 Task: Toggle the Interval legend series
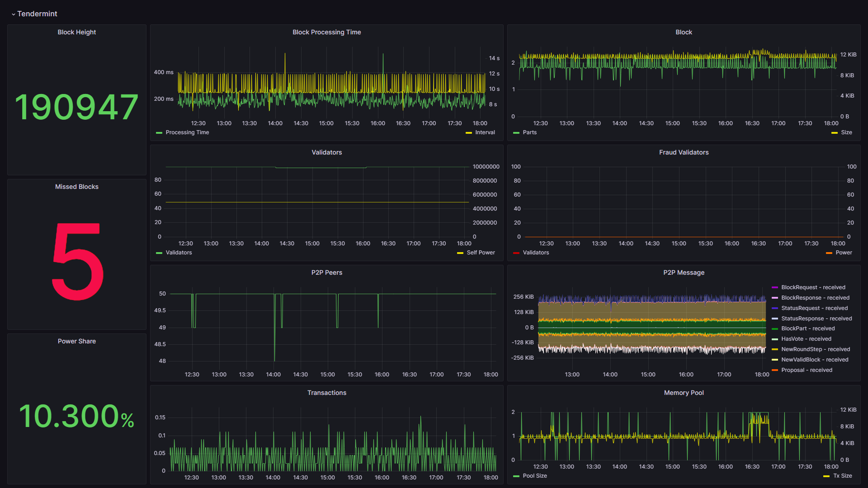[x=485, y=132]
